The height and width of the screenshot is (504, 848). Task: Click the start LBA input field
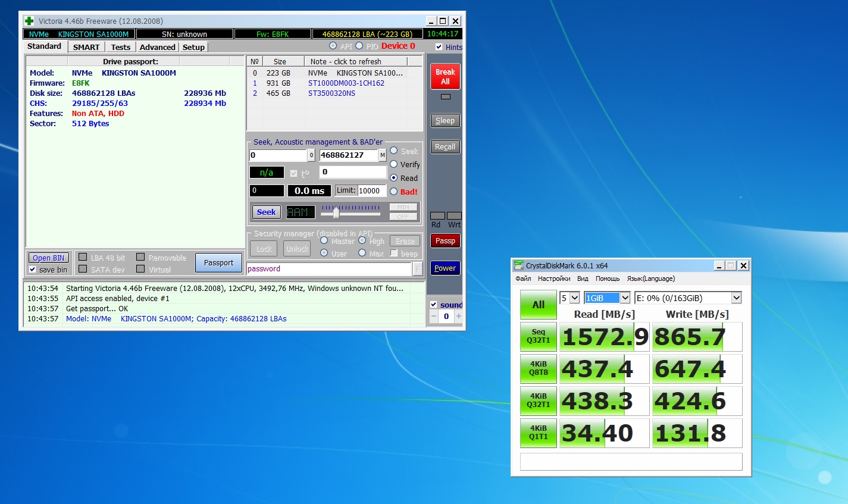coord(278,155)
